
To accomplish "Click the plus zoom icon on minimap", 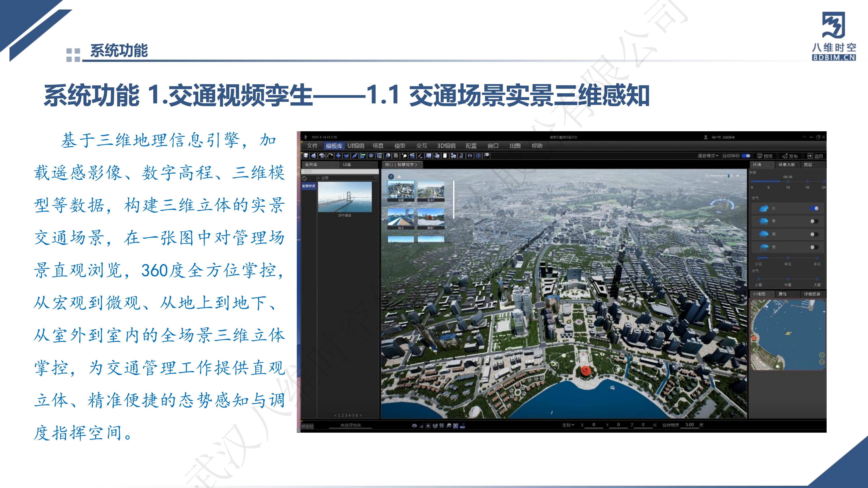I will point(822,355).
